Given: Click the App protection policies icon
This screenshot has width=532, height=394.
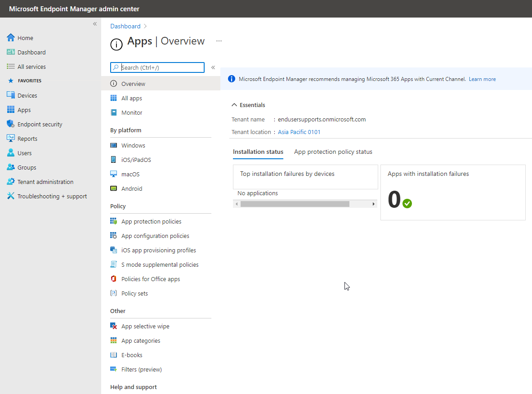Looking at the screenshot, I should [114, 221].
